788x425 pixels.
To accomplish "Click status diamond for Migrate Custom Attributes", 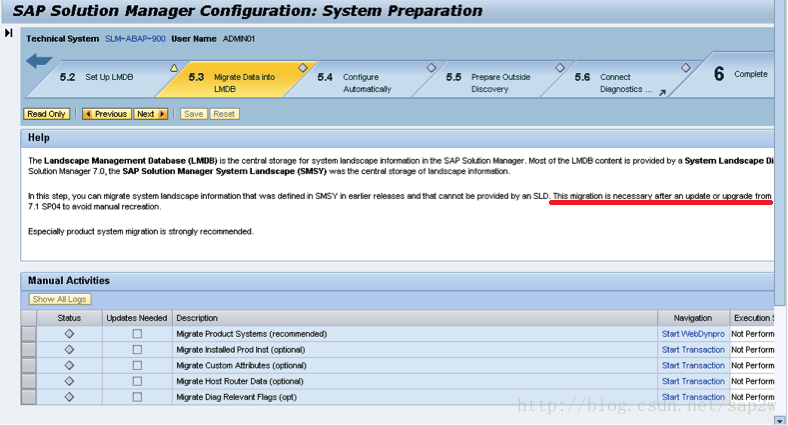I will (x=69, y=365).
